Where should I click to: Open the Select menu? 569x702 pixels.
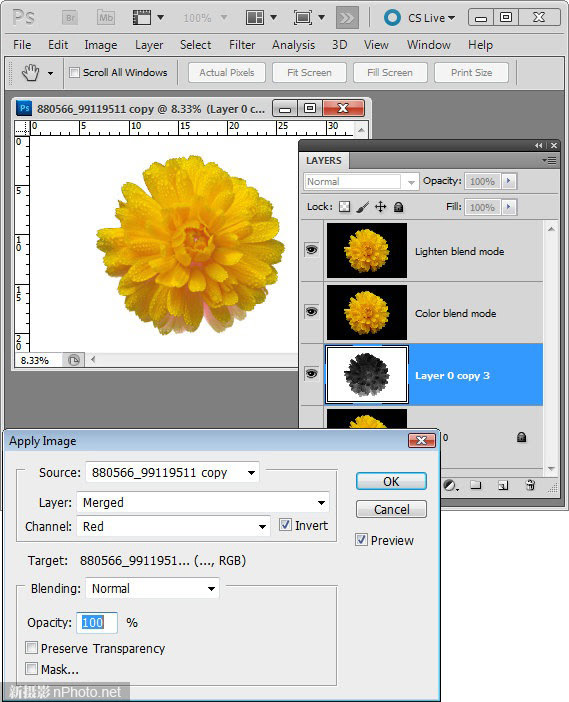196,45
